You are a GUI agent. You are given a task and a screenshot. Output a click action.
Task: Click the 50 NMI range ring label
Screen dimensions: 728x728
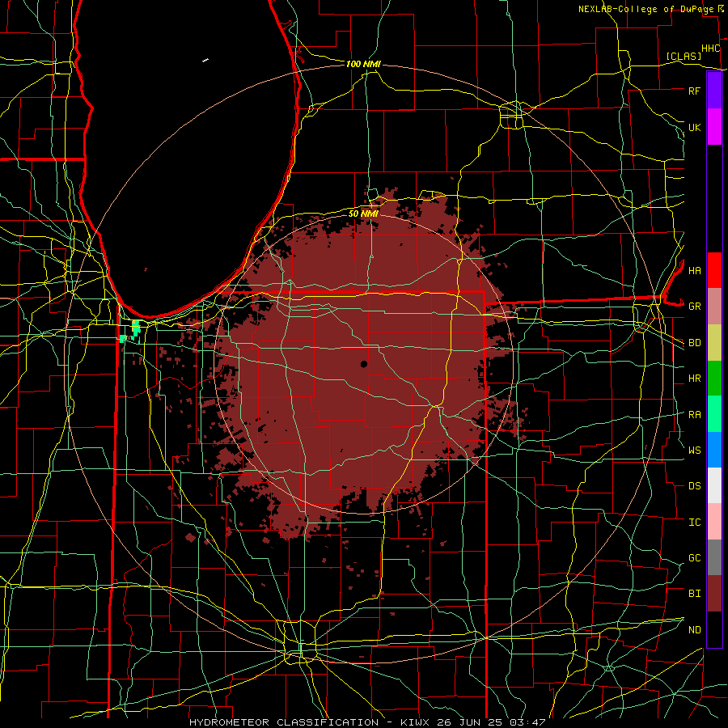point(363,214)
